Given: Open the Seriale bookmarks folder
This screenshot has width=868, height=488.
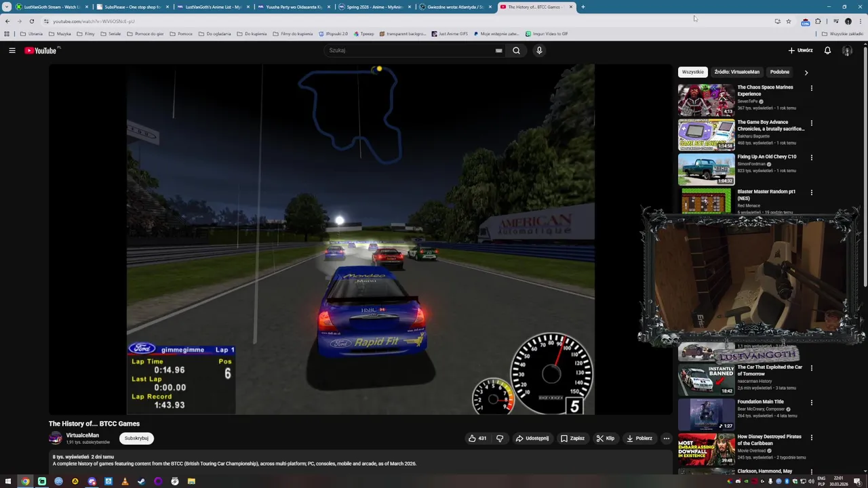Looking at the screenshot, I should pos(111,34).
